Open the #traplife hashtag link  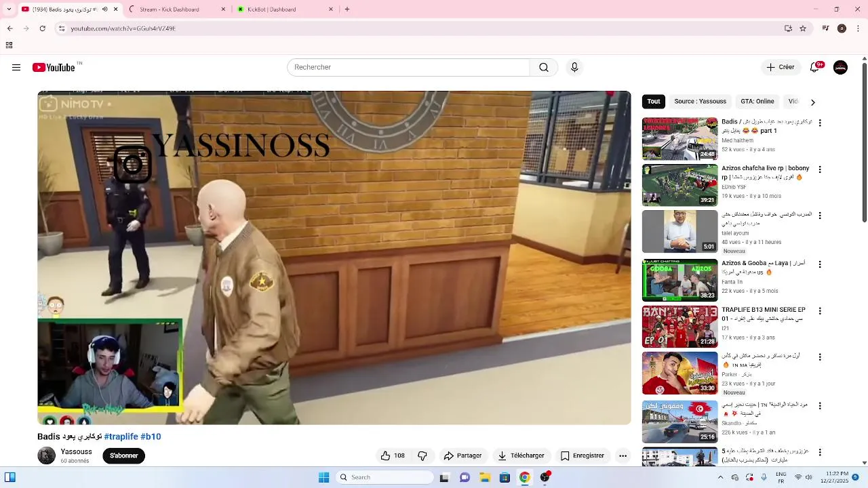click(x=121, y=436)
